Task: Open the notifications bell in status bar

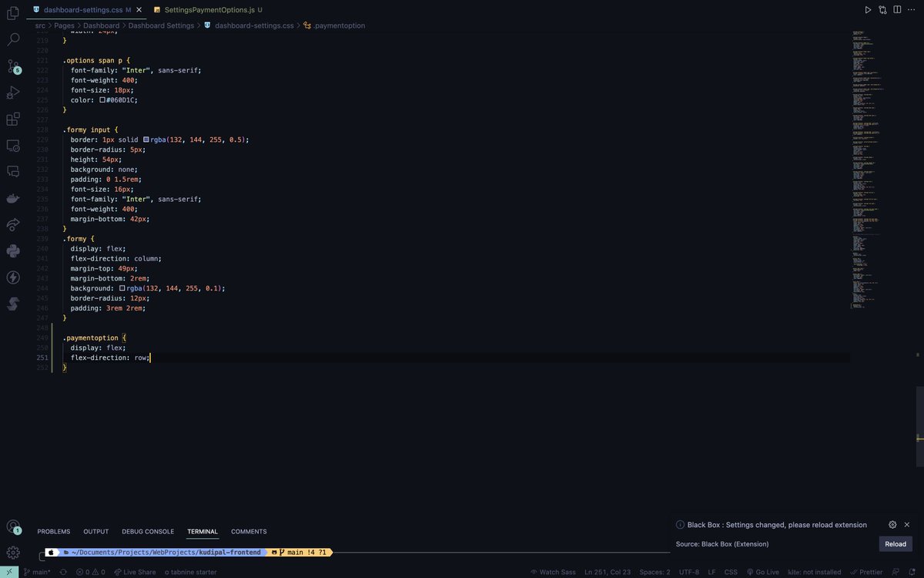Action: [x=912, y=572]
